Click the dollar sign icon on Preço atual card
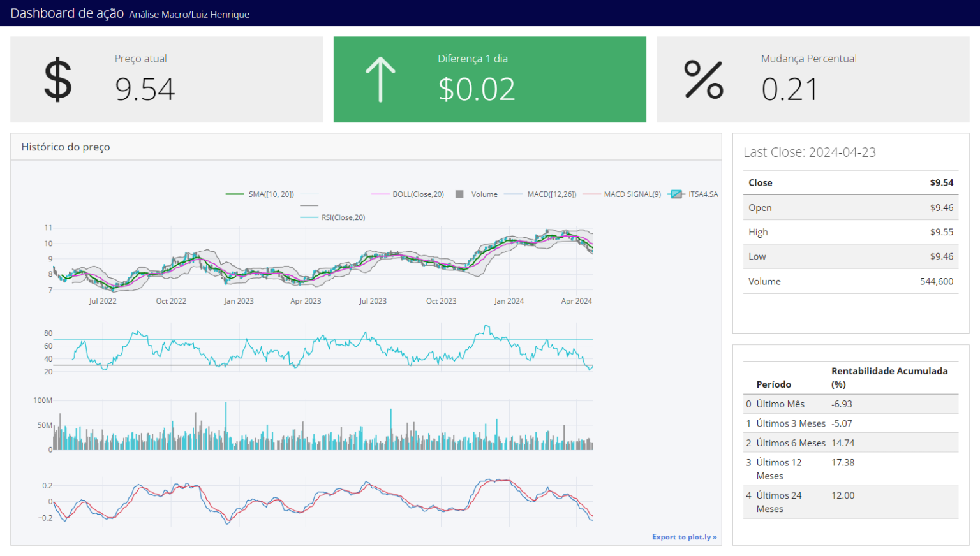980x556 pixels. coord(57,80)
